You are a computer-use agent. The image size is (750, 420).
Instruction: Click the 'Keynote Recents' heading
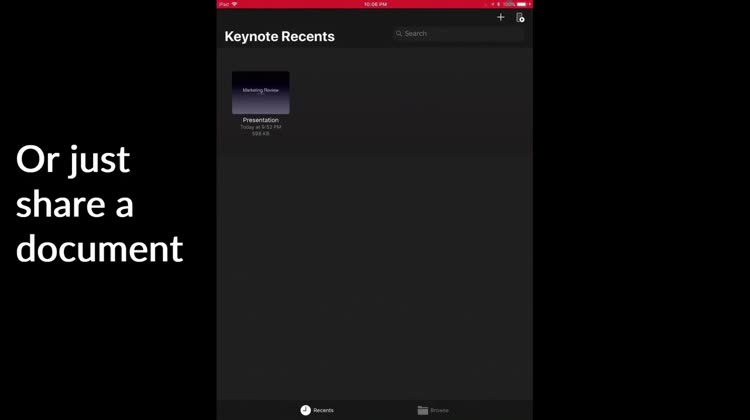point(279,36)
